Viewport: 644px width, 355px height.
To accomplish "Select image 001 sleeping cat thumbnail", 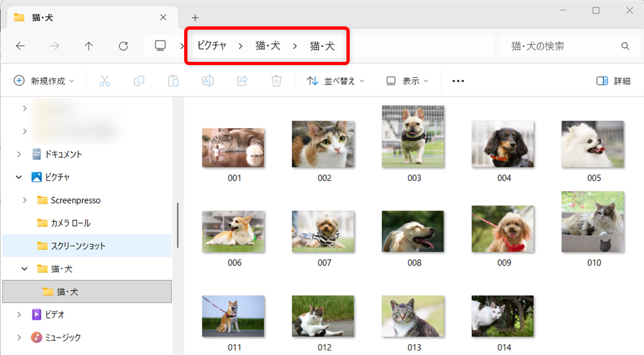I will click(233, 148).
